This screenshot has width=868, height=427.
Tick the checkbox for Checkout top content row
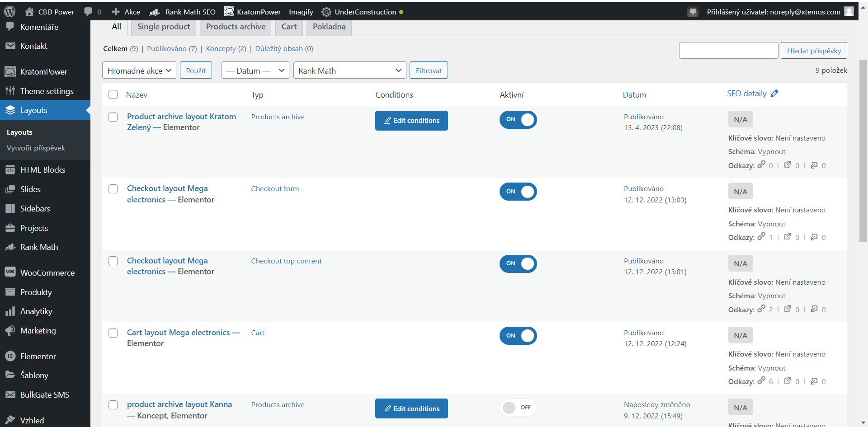(113, 261)
